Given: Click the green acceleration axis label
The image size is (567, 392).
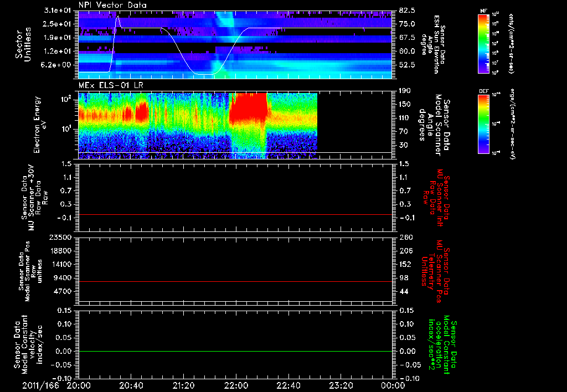Looking at the screenshot, I should pos(441,345).
